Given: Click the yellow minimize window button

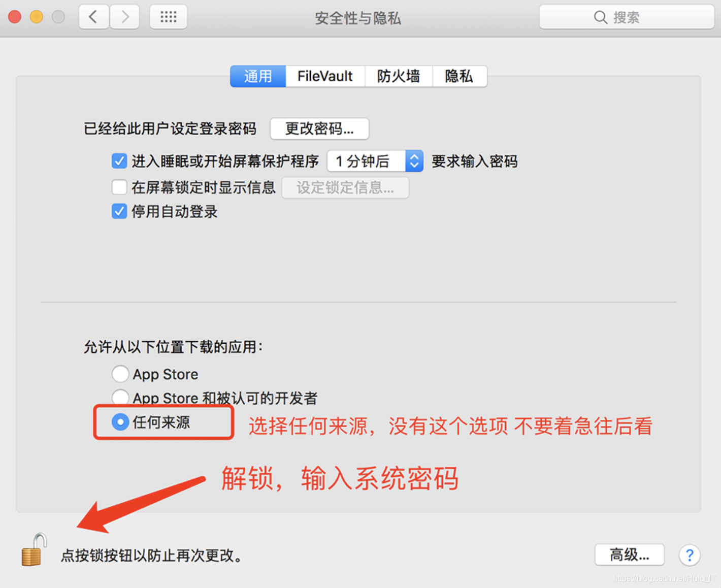Looking at the screenshot, I should point(37,17).
